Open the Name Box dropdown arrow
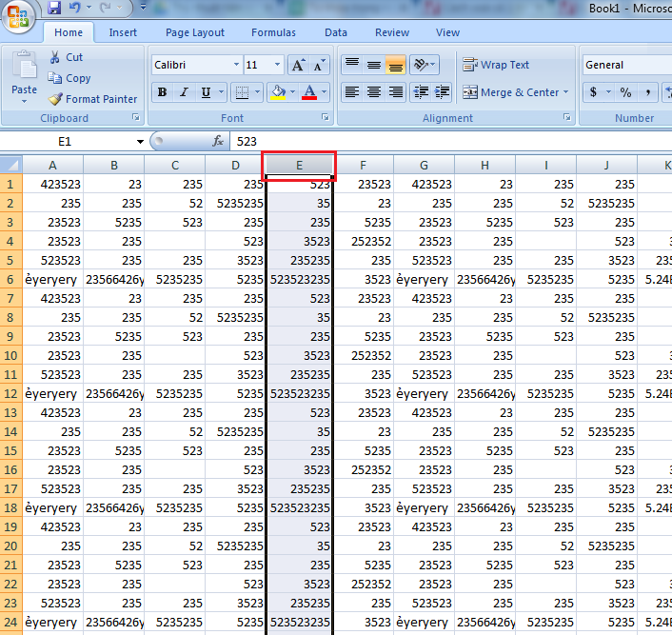 (x=140, y=141)
